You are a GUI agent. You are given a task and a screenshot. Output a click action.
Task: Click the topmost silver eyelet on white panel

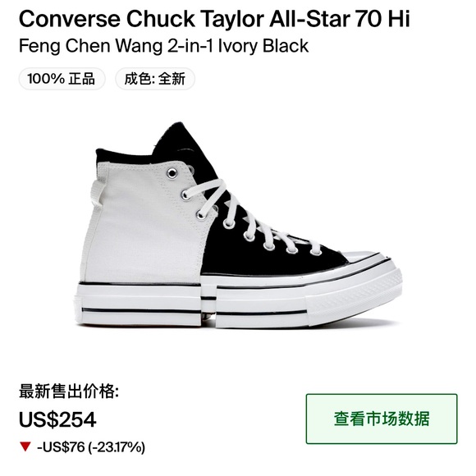[172, 173]
